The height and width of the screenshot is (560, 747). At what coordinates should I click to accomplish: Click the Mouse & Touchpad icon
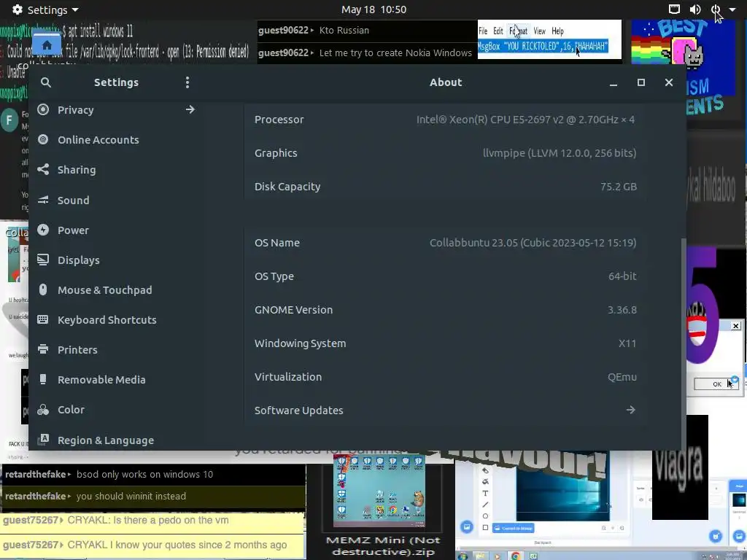(43, 290)
